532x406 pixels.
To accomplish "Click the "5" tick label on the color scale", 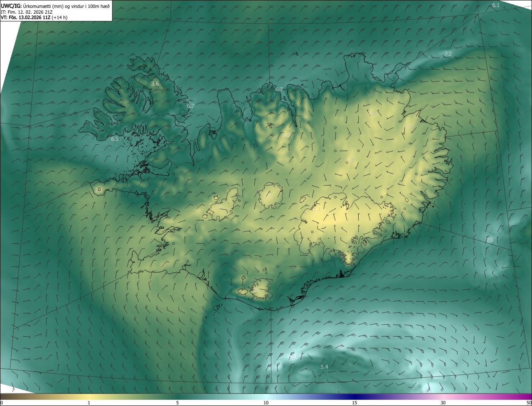I will click(x=177, y=403).
